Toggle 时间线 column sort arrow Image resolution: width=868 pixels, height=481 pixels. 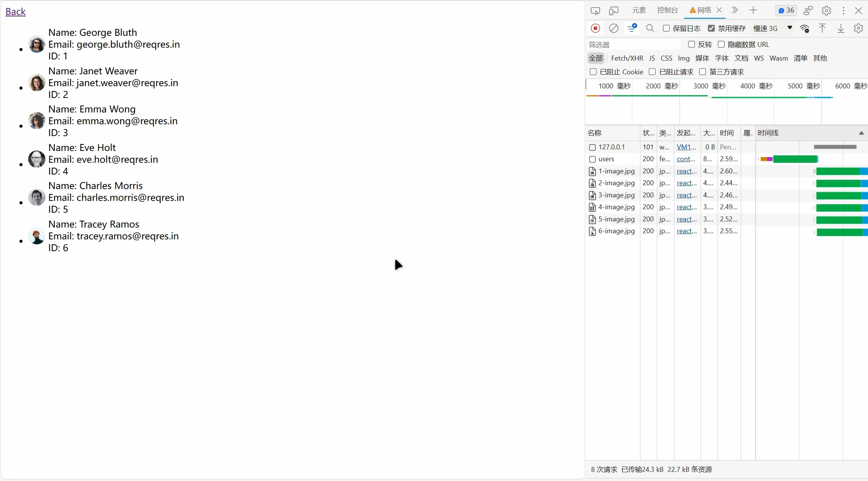pyautogui.click(x=861, y=133)
